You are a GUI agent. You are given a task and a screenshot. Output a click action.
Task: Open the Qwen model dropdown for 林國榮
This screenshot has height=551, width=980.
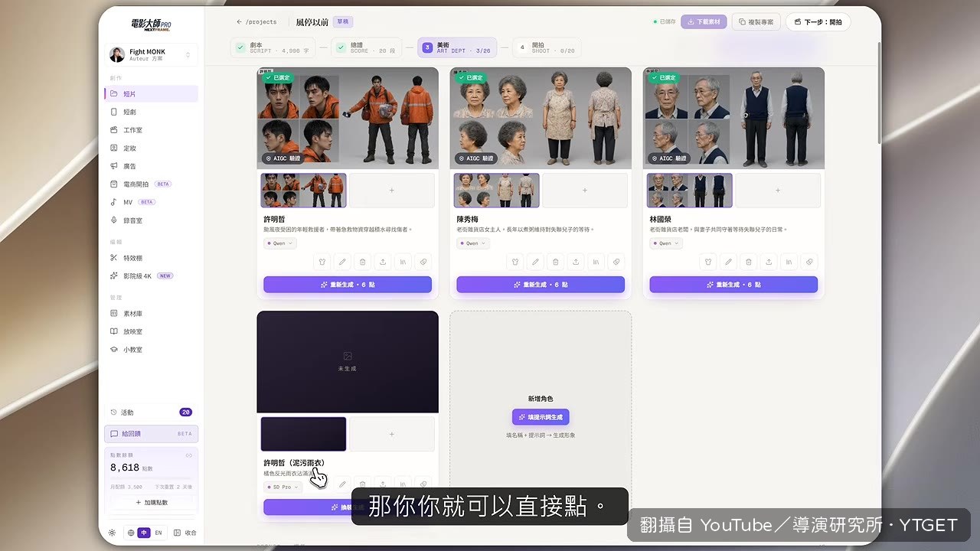tap(666, 243)
